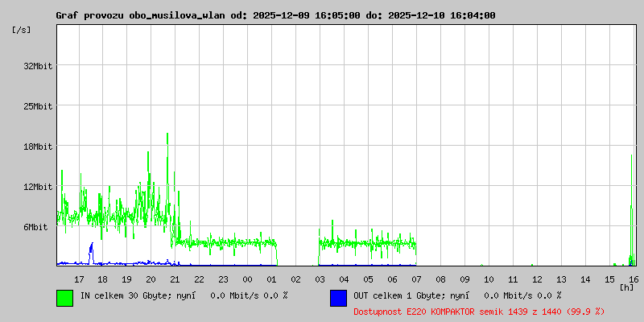Click the '25Mbit' y-axis label

pos(38,106)
